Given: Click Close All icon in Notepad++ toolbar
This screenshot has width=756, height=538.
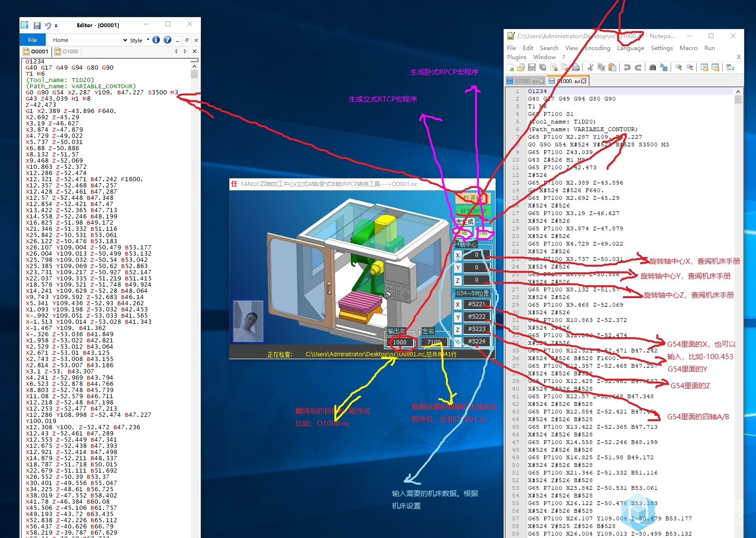Looking at the screenshot, I should click(x=565, y=68).
